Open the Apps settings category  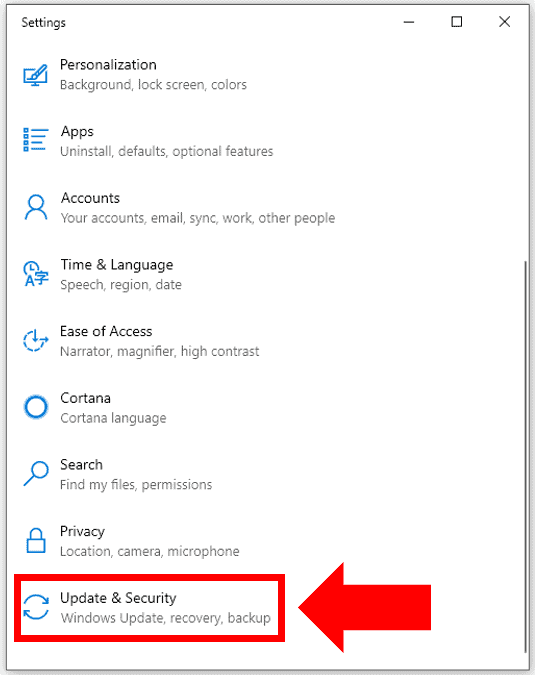(77, 132)
